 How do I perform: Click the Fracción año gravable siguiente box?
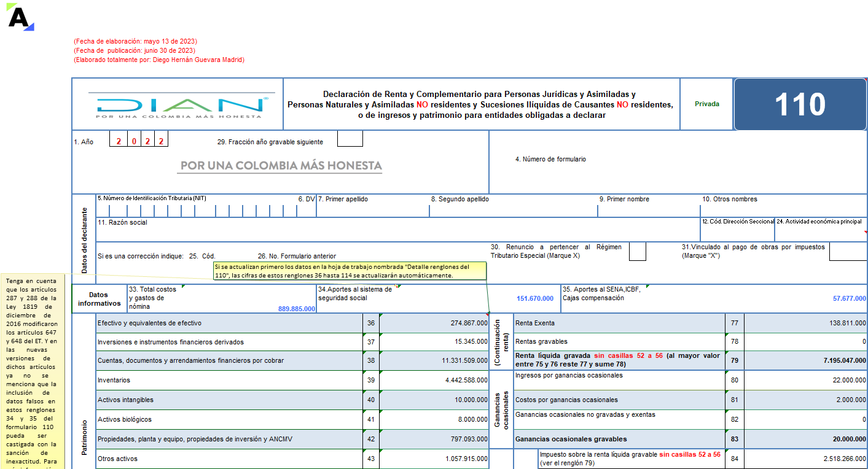[350, 139]
